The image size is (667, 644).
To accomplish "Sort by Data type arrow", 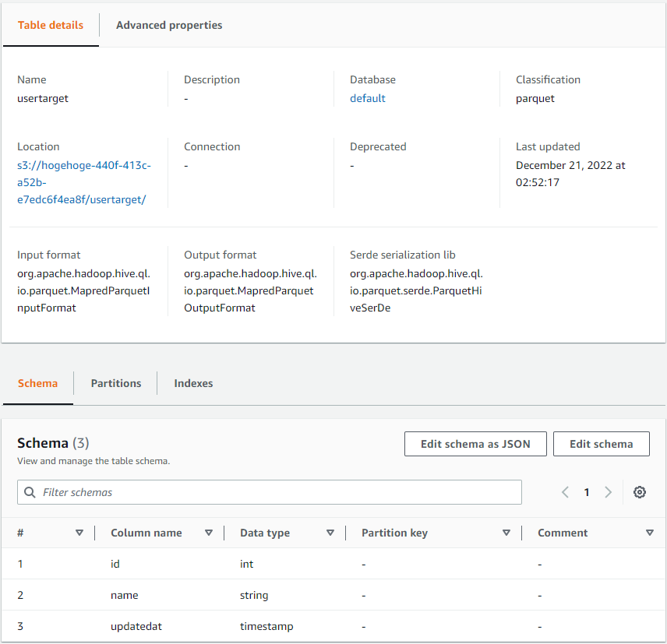I will (330, 533).
